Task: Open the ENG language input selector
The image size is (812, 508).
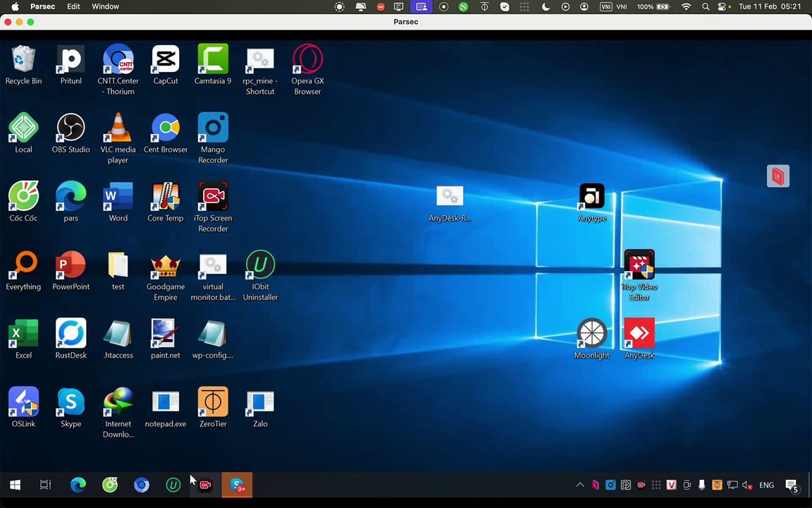Action: [x=766, y=485]
